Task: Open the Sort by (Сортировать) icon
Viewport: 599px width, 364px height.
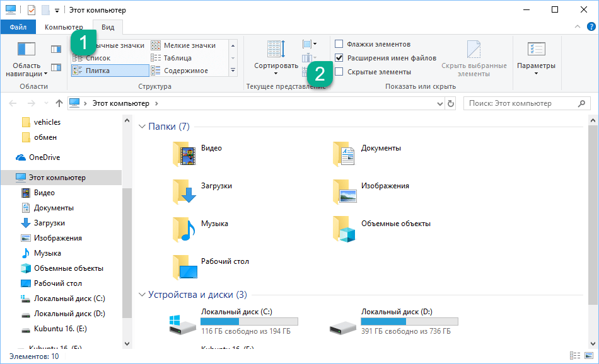Action: point(276,50)
